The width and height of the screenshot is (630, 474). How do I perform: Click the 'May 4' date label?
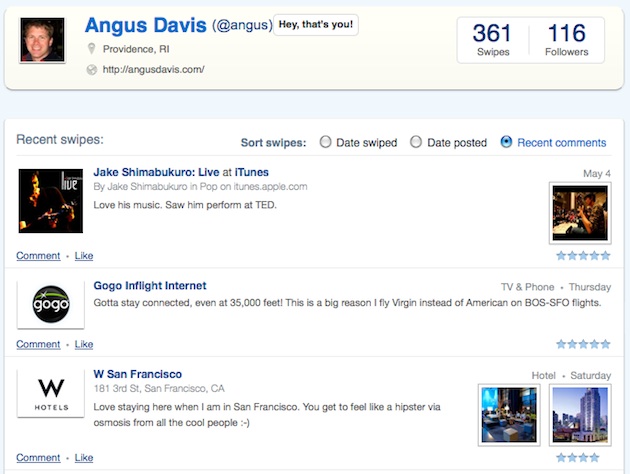597,174
